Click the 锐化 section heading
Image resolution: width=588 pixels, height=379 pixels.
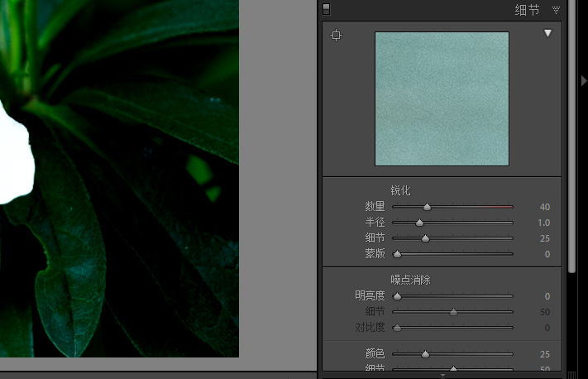(x=401, y=190)
